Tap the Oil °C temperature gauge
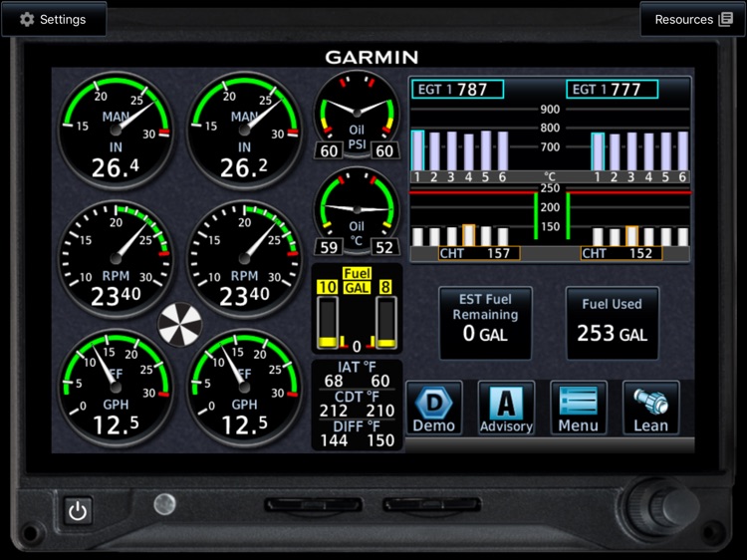Image resolution: width=747 pixels, height=560 pixels. pos(357,210)
